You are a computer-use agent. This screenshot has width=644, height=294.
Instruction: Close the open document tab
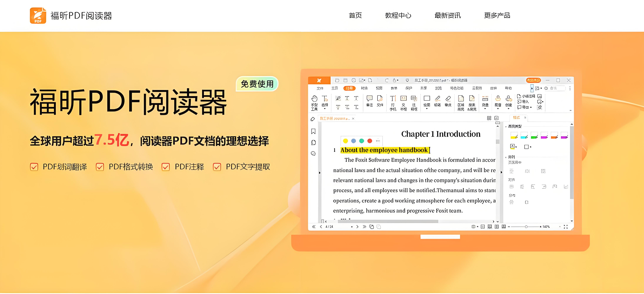[x=353, y=119]
